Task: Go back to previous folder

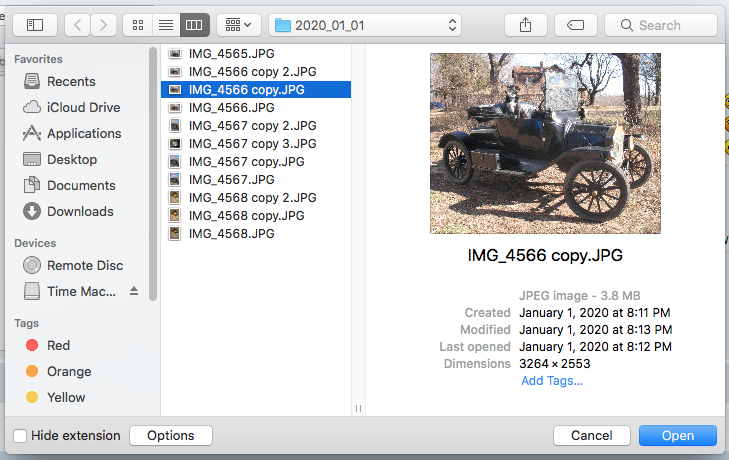Action: pos(78,25)
